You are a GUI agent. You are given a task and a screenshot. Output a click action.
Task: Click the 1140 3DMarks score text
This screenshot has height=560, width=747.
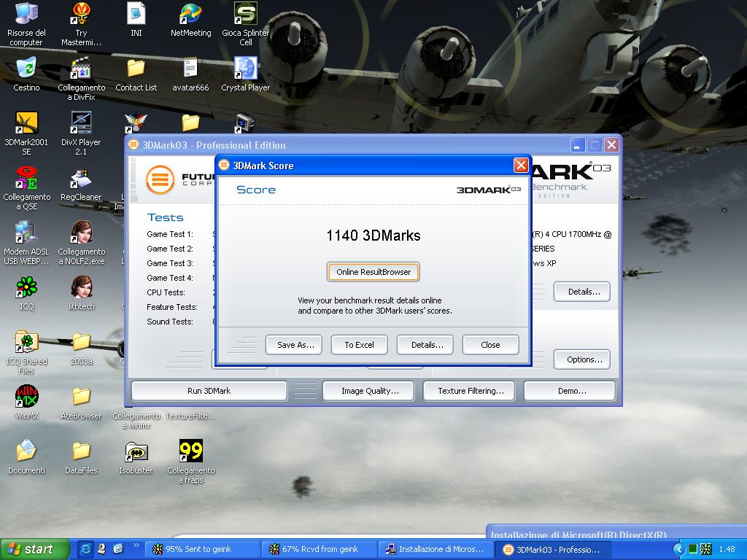373,236
